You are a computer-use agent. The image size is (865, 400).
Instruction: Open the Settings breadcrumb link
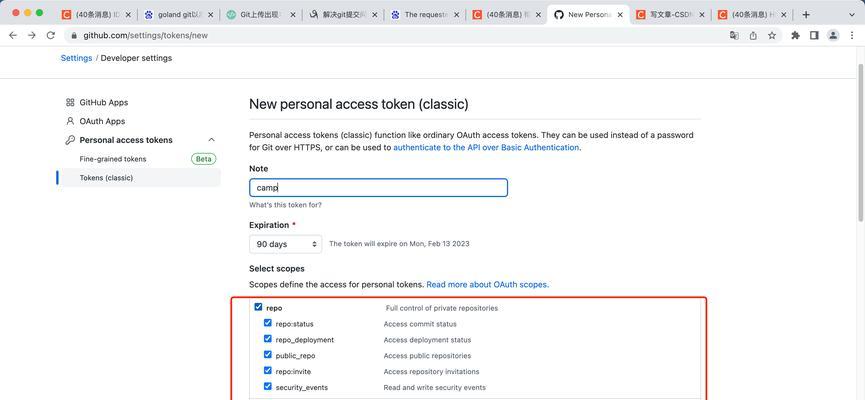76,58
